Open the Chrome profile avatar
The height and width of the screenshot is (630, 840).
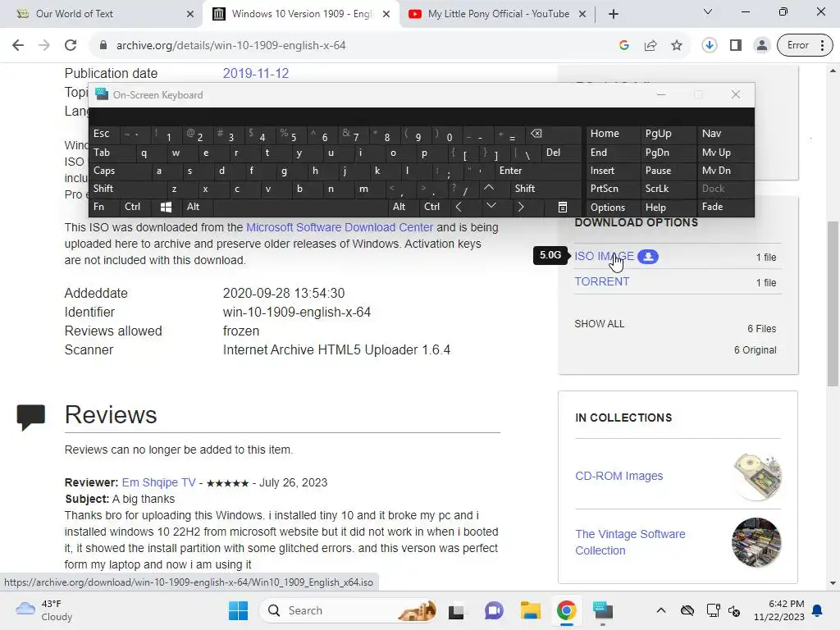pyautogui.click(x=761, y=46)
